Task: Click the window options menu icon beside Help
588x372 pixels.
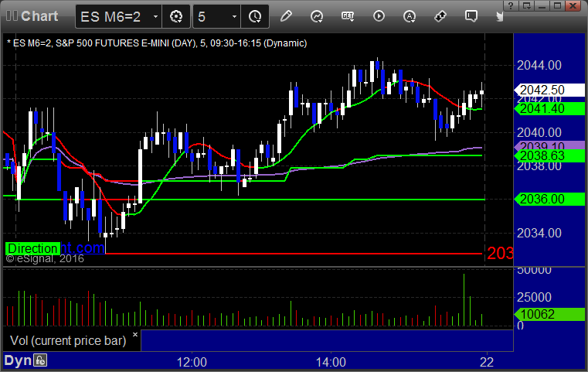Action: [x=526, y=5]
